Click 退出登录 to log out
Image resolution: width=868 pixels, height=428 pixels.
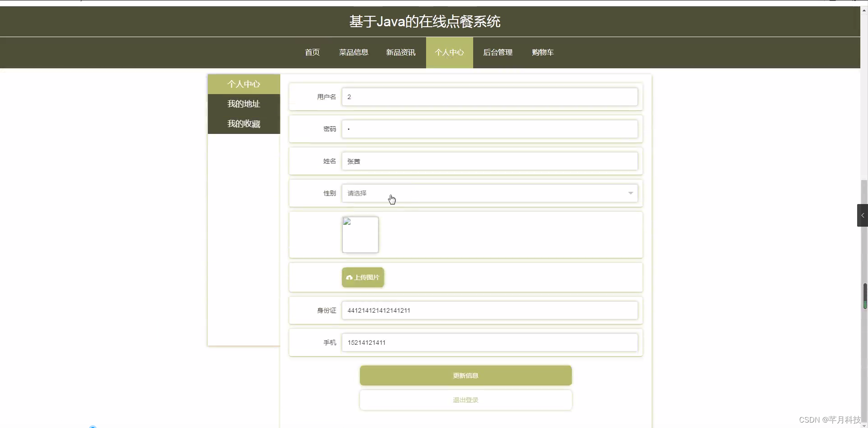coord(465,400)
